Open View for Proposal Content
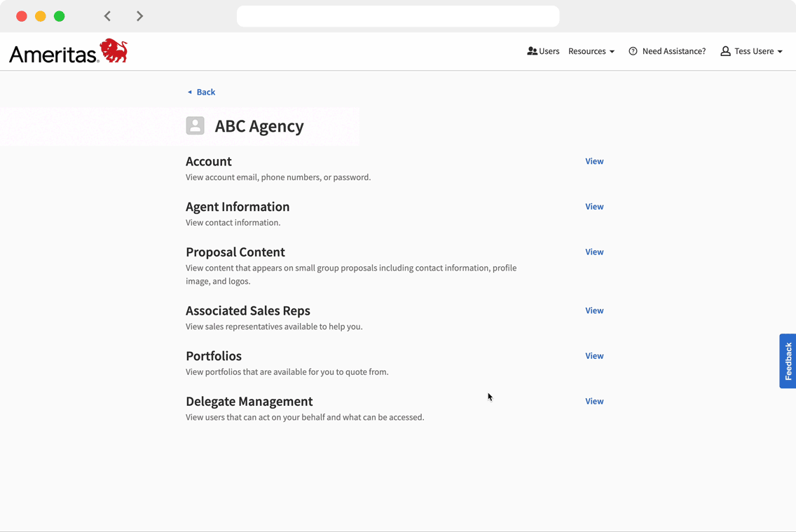Image resolution: width=796 pixels, height=532 pixels. click(x=594, y=252)
